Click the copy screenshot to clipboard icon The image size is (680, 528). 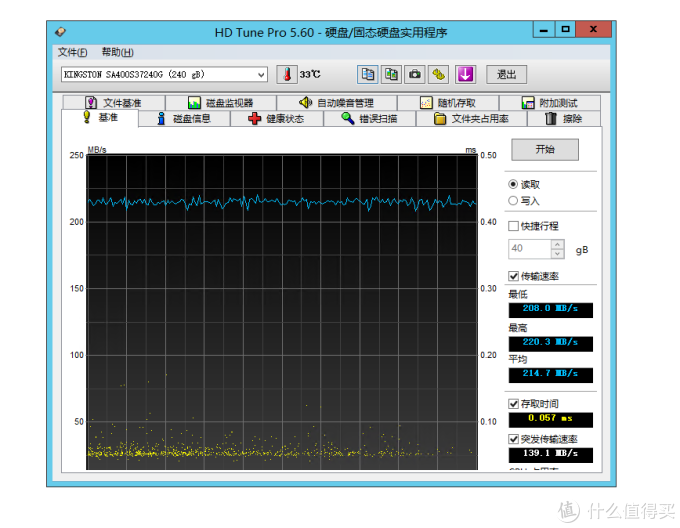(391, 75)
